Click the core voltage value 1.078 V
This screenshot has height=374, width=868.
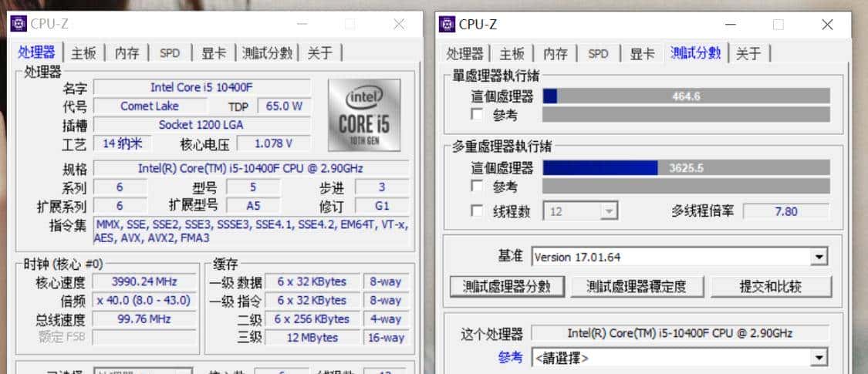point(273,144)
